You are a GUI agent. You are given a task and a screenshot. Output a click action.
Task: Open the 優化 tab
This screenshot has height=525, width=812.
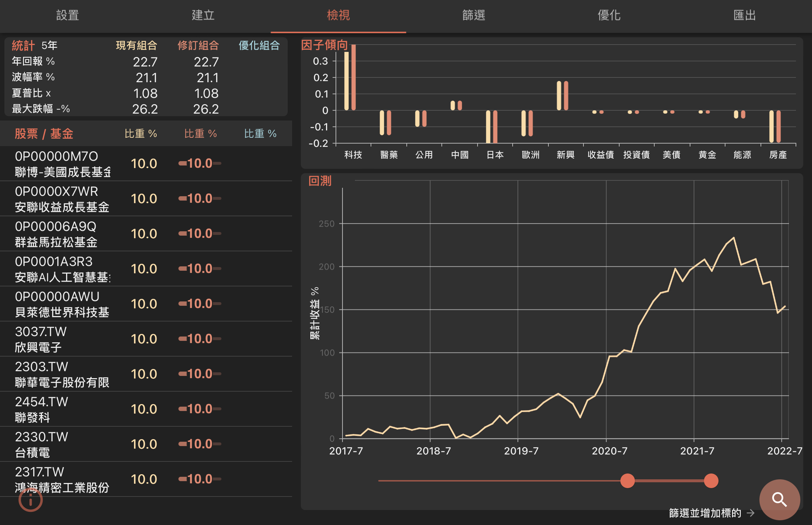[x=609, y=15]
